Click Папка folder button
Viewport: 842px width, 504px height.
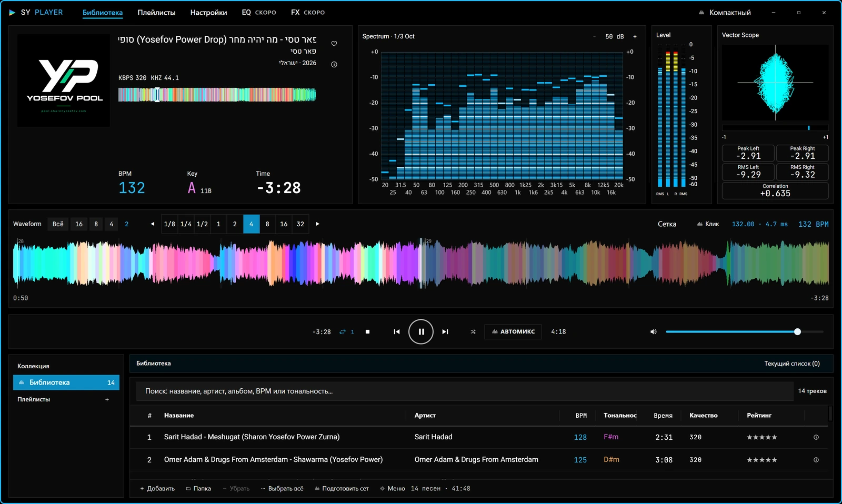click(x=198, y=489)
